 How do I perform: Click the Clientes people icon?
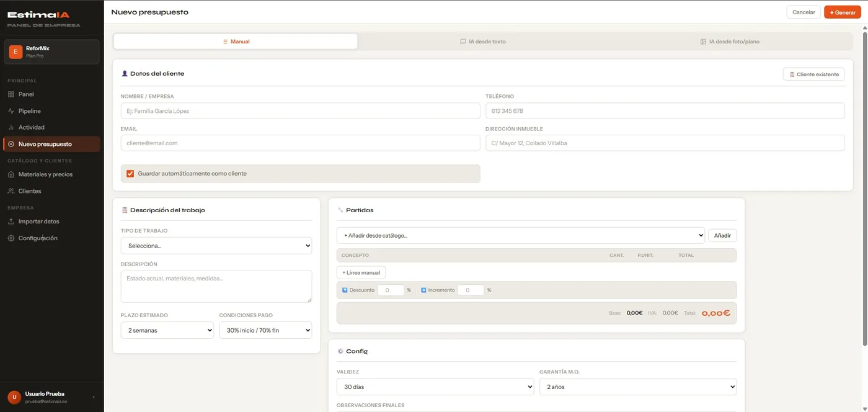(11, 191)
